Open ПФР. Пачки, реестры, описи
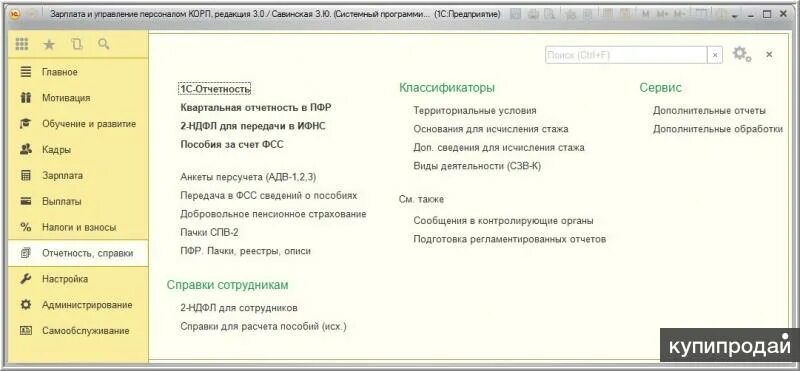Image resolution: width=800 pixels, height=371 pixels. pyautogui.click(x=245, y=251)
